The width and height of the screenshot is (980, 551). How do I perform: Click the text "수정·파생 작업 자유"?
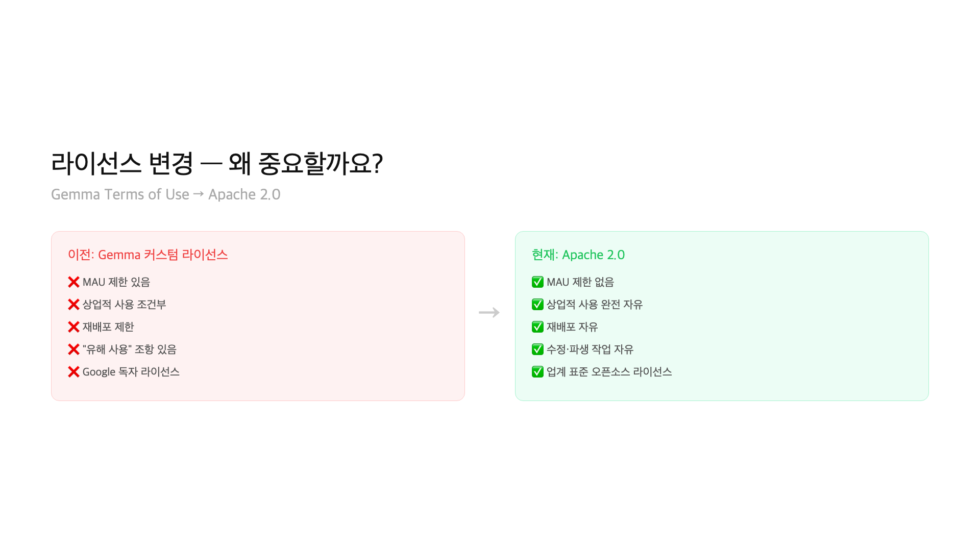[590, 349]
